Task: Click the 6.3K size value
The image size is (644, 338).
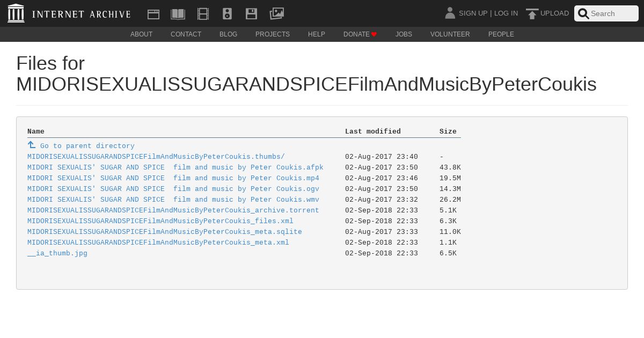Action: 448,221
